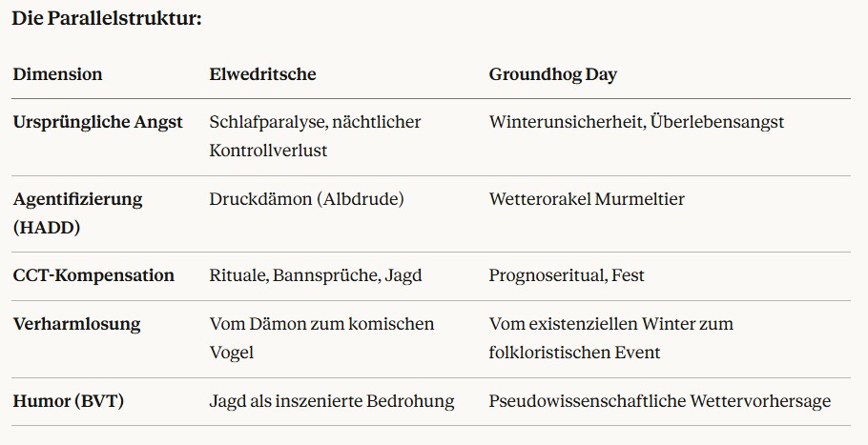868x445 pixels.
Task: Click the 'folkloristischen Event' cell text
Action: (x=574, y=353)
